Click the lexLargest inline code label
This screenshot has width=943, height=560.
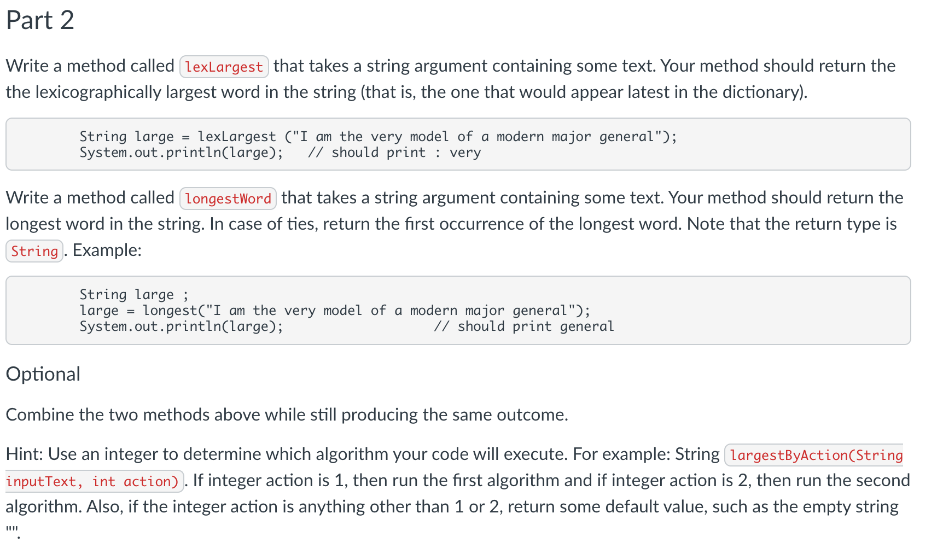pos(224,67)
